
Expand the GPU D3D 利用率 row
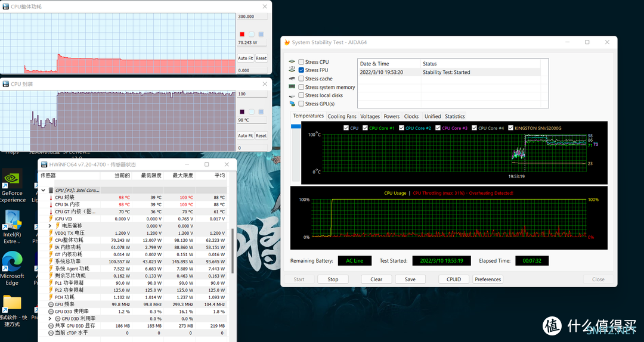click(x=50, y=319)
